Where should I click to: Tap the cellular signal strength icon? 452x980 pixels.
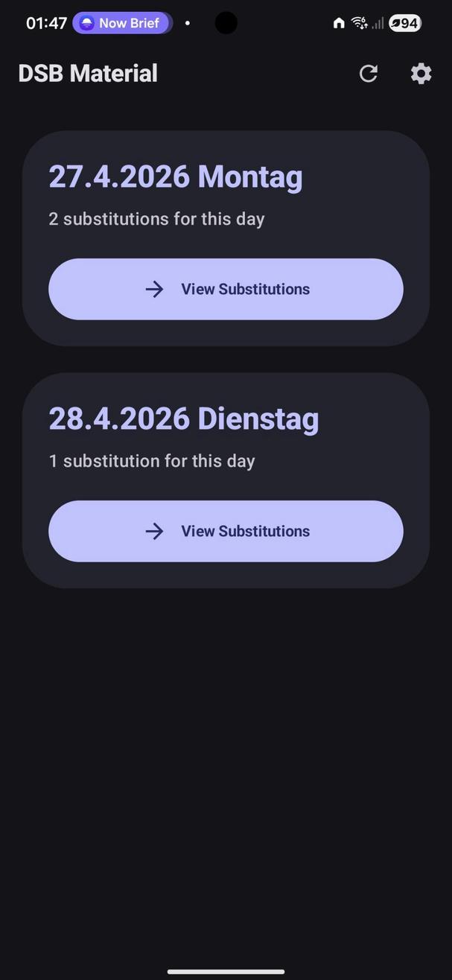click(378, 23)
